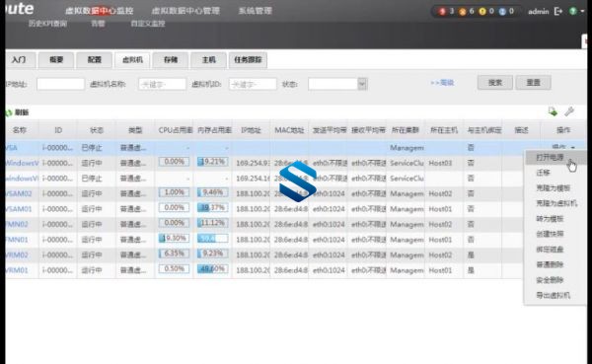Sort by the CPU占用率 column header
This screenshot has height=364, width=592.
(176, 130)
